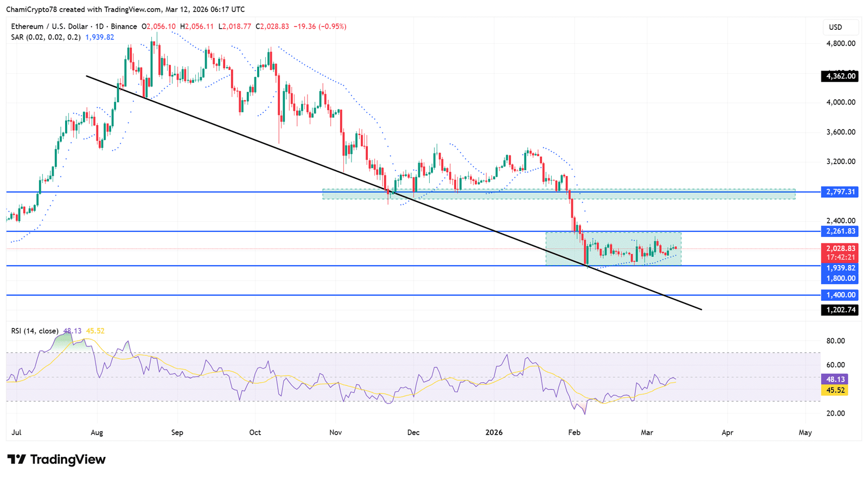868x478 pixels.
Task: Click the 2,797.31 blue price label
Action: point(840,192)
